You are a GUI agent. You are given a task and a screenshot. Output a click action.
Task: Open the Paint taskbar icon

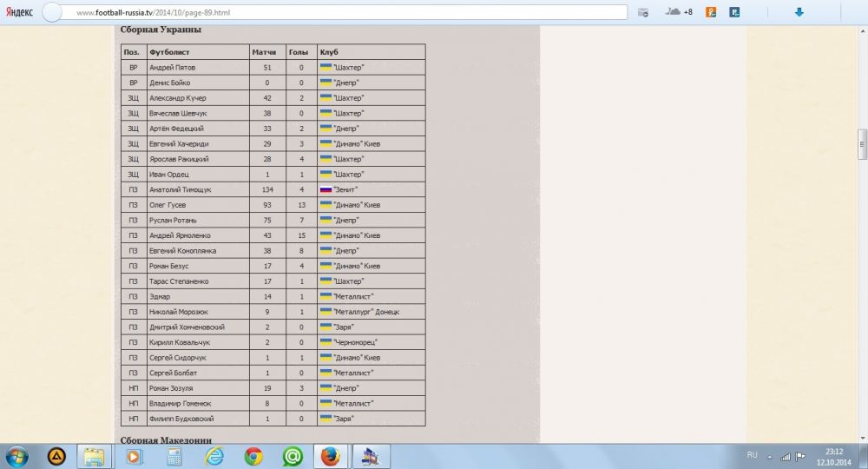tap(371, 457)
